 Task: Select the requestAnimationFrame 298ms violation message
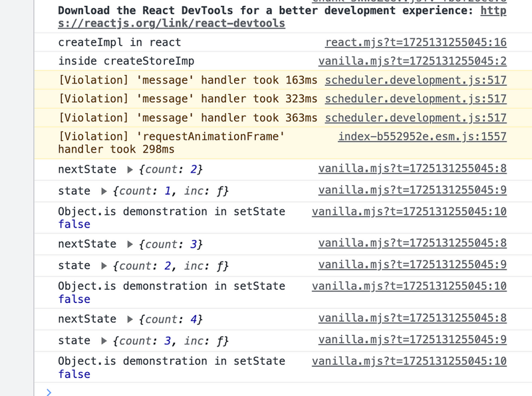coord(172,143)
